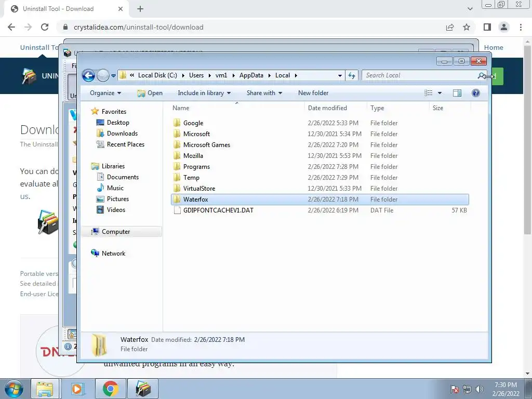532x399 pixels.
Task: Click the Chrome address bar URL
Action: click(138, 27)
